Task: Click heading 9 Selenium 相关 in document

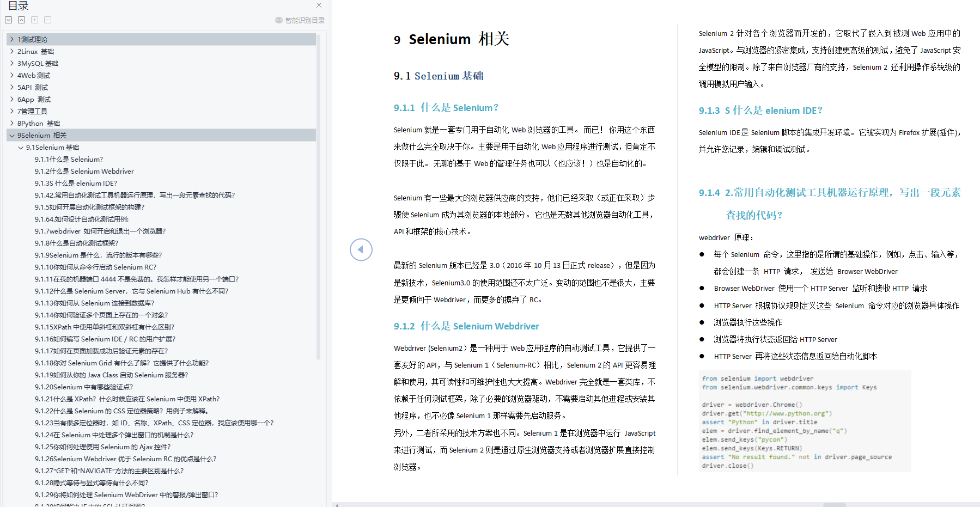Action: [452, 39]
